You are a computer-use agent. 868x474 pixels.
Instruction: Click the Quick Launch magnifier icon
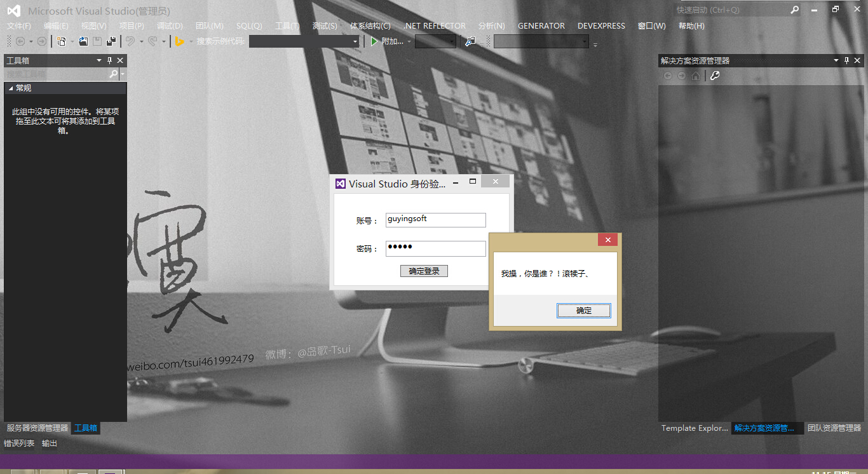794,10
